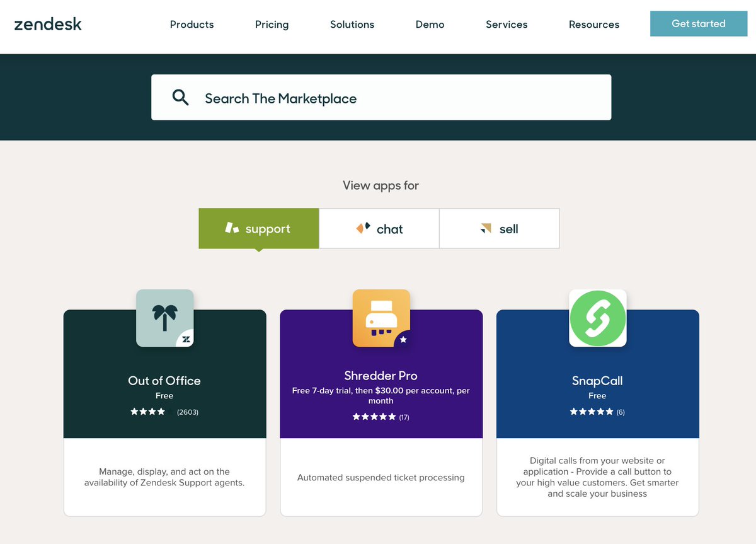Image resolution: width=756 pixels, height=544 pixels.
Task: Switch to the chat apps tab
Action: pos(379,228)
